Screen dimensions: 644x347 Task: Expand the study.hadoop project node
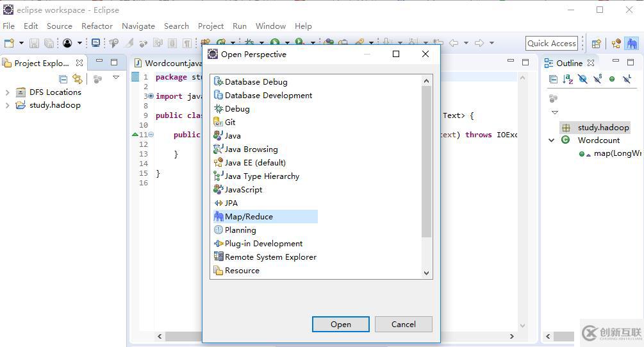(x=8, y=105)
